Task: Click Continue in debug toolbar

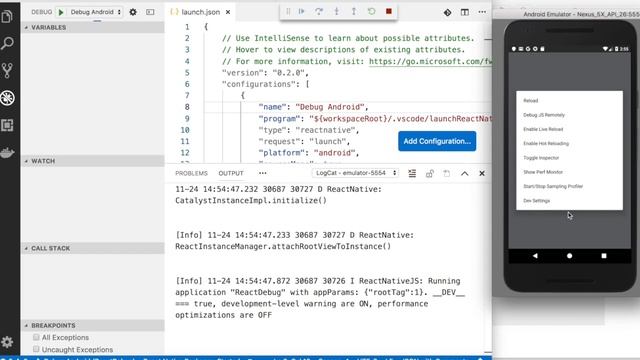Action: click(x=302, y=11)
